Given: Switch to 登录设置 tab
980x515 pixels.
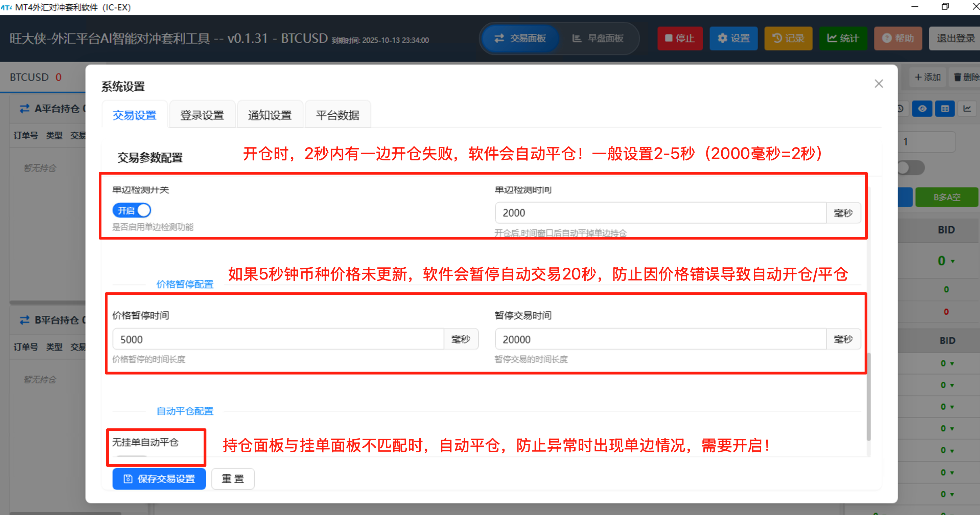Looking at the screenshot, I should click(202, 115).
